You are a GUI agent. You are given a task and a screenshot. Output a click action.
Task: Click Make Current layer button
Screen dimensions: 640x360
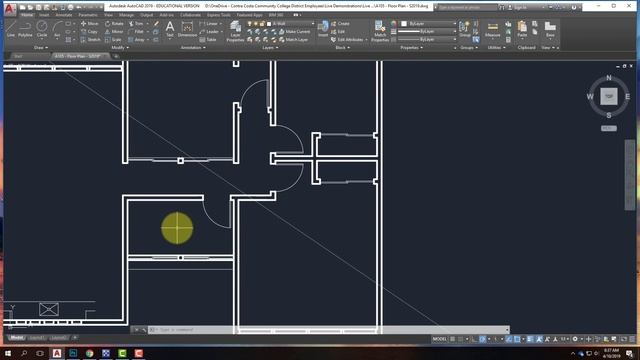coord(295,31)
